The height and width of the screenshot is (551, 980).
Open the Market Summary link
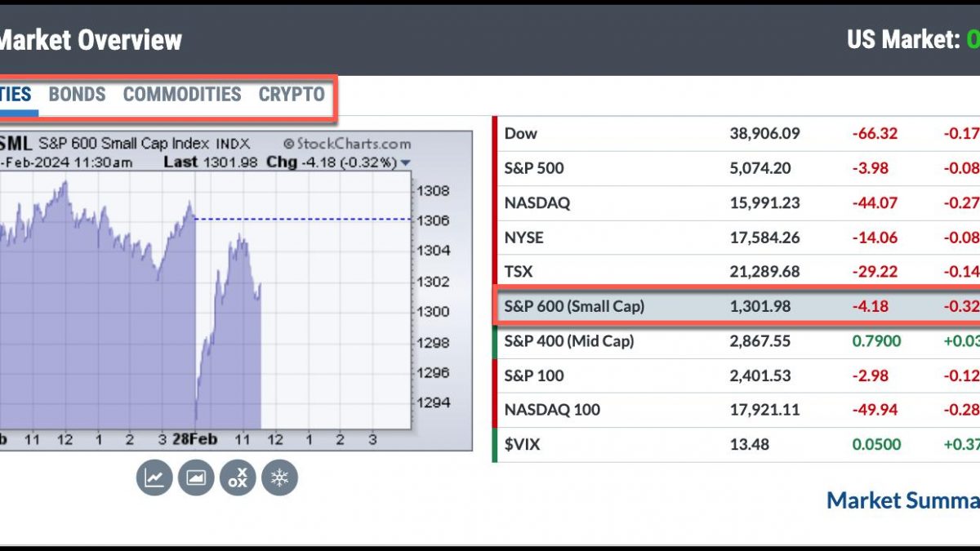(x=903, y=500)
